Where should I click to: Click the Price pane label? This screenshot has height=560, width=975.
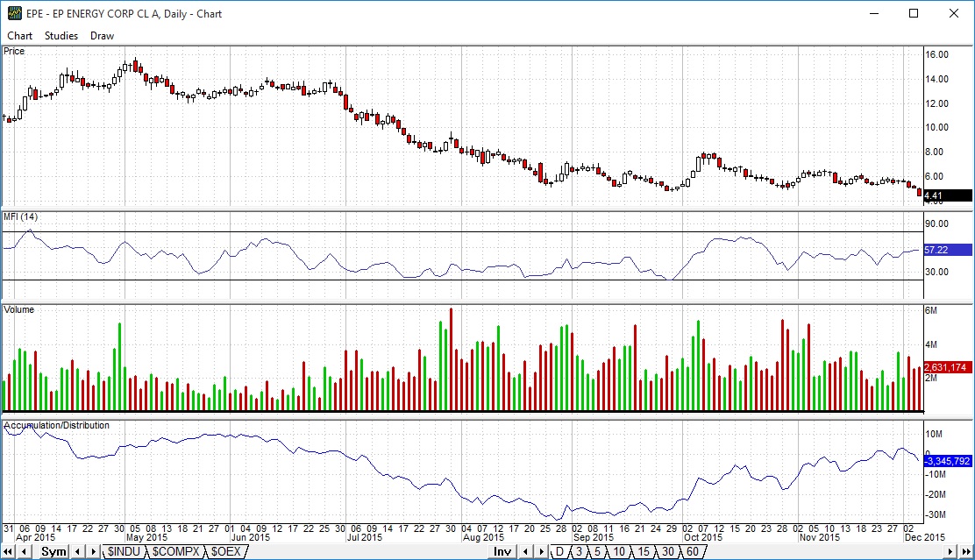click(x=14, y=51)
